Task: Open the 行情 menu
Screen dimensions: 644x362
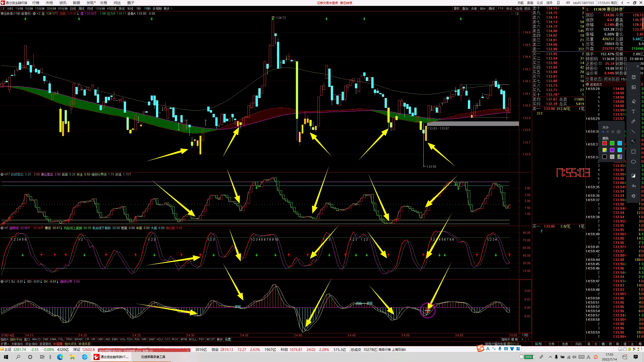Action: click(36, 3)
